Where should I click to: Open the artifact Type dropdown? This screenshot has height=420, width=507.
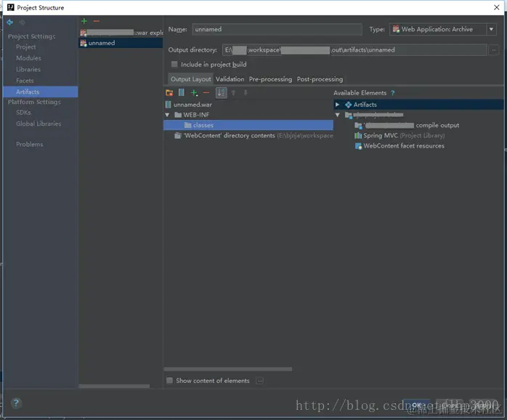click(x=491, y=29)
